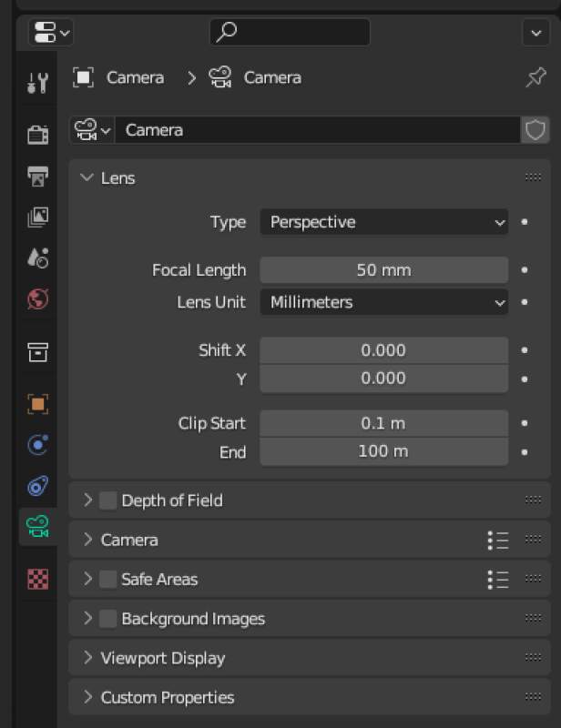Open the Lens Unit dropdown
This screenshot has width=561, height=728.
[382, 300]
